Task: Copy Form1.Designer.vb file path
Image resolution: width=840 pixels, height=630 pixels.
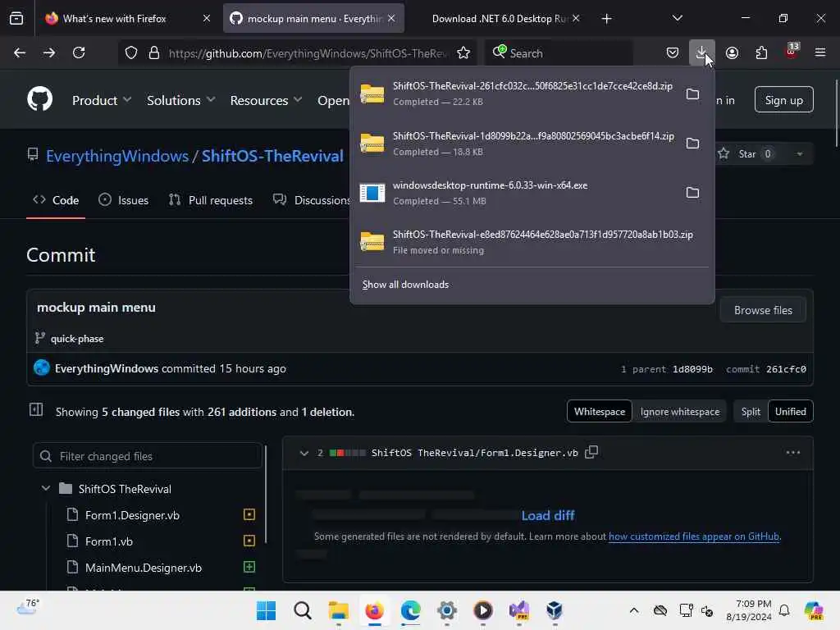Action: pyautogui.click(x=591, y=452)
